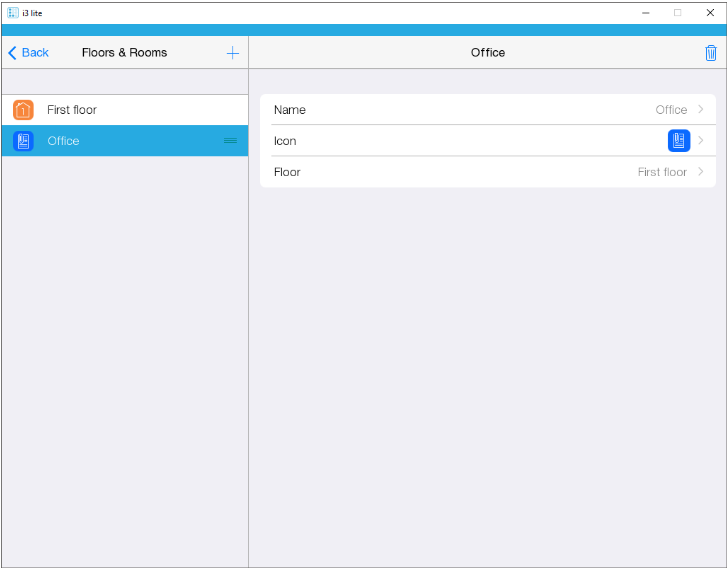The height and width of the screenshot is (569, 728).
Task: Click the blue icon preview in the Icon row
Action: pyautogui.click(x=678, y=141)
